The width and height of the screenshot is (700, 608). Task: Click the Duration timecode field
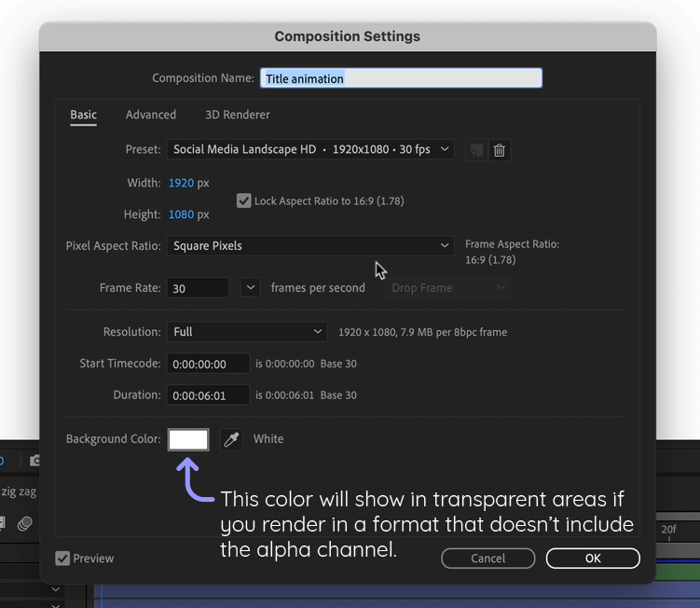point(208,395)
